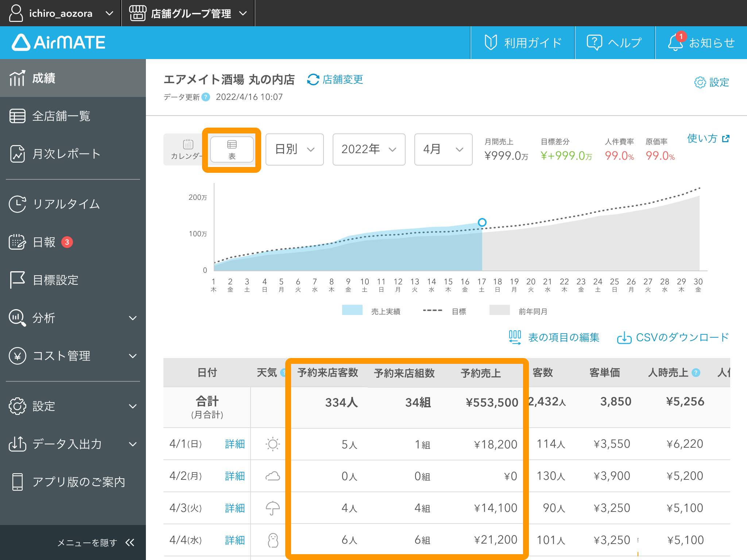Open 利用ガイド from the header
The image size is (747, 560).
[x=523, y=43]
